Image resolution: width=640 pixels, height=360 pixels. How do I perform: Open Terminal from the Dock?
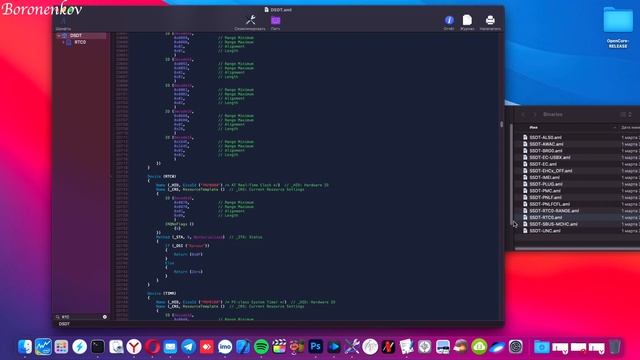point(98,347)
